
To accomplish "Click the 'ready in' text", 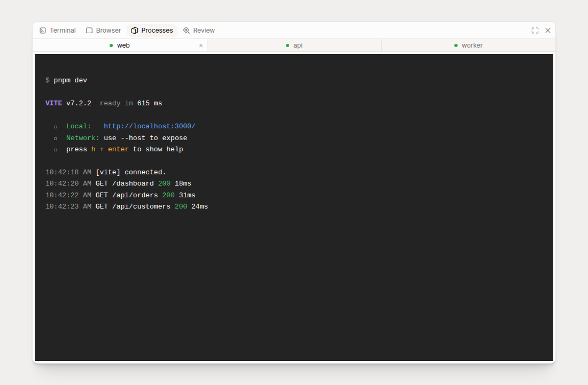I will (116, 103).
